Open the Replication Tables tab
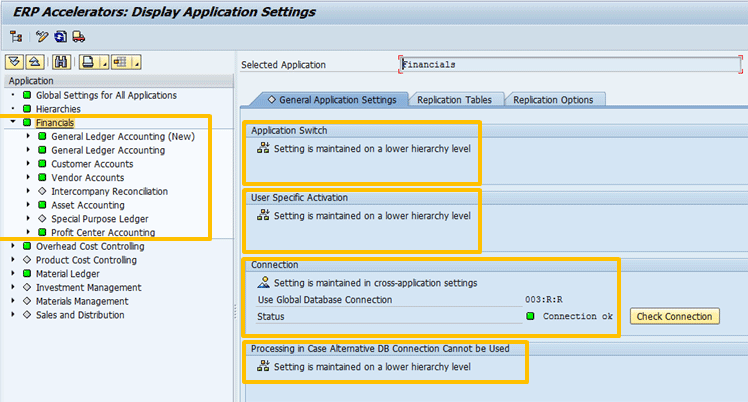Image resolution: width=748 pixels, height=402 pixels. (454, 100)
